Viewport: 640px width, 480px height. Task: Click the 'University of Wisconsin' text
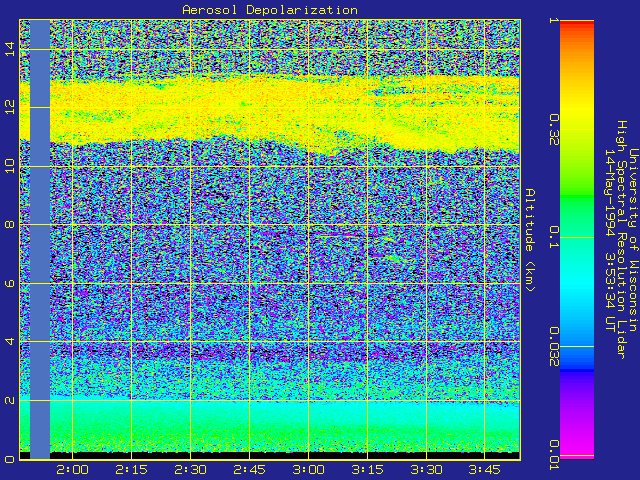coord(633,240)
